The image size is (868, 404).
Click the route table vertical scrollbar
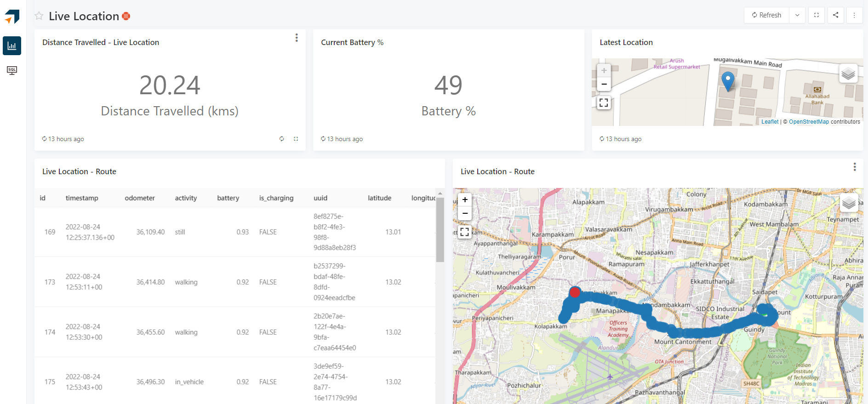coord(440,230)
